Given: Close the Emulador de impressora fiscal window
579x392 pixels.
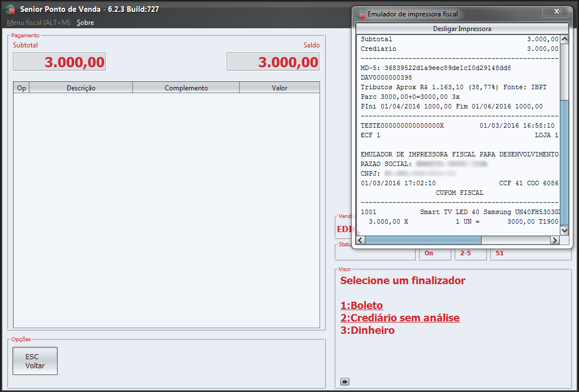Looking at the screenshot, I should (x=556, y=11).
